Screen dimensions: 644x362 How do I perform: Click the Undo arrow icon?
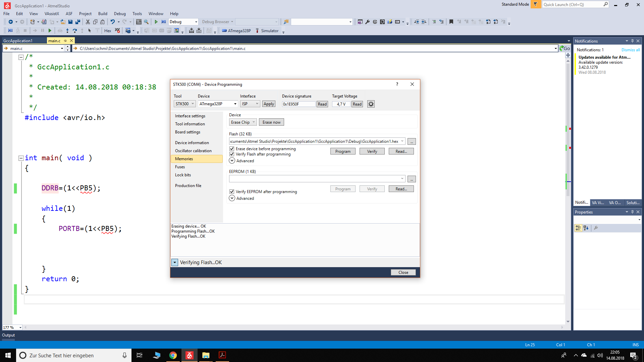113,22
